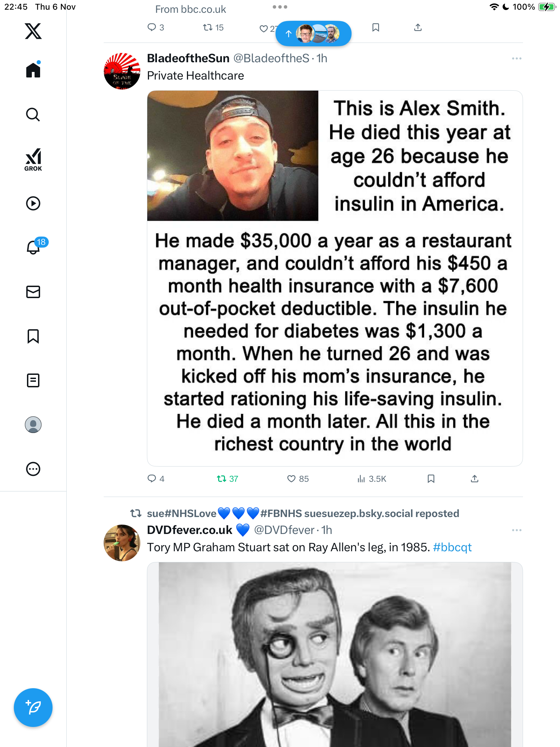The width and height of the screenshot is (560, 747).
Task: Bookmark the BladeoftheSun post
Action: [431, 479]
